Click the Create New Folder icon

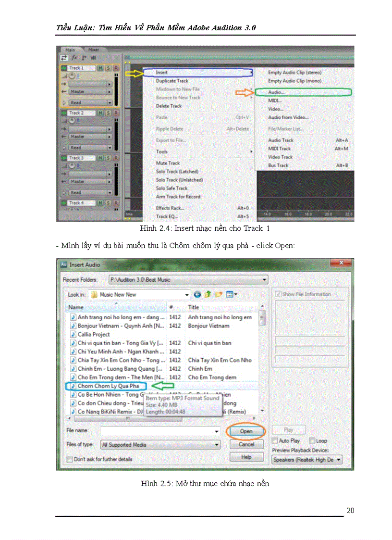(219, 293)
